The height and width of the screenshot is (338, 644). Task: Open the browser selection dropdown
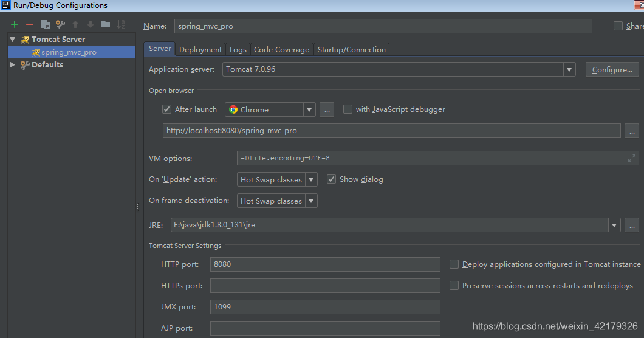[309, 110]
